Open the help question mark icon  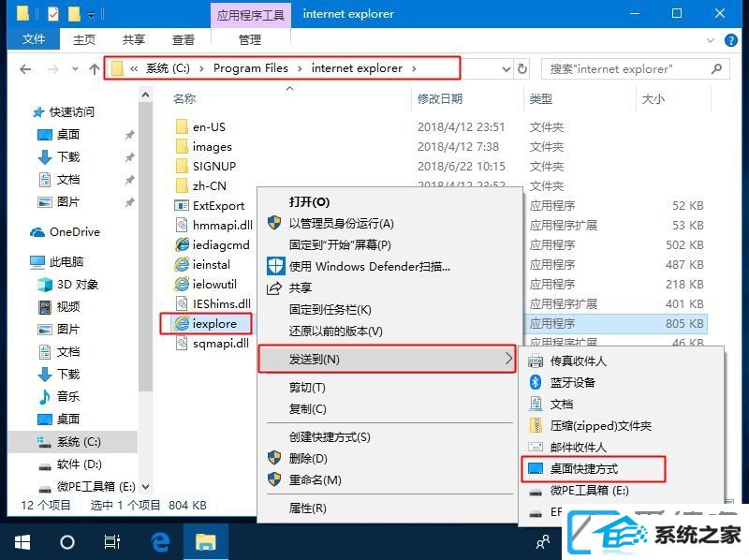[x=731, y=40]
